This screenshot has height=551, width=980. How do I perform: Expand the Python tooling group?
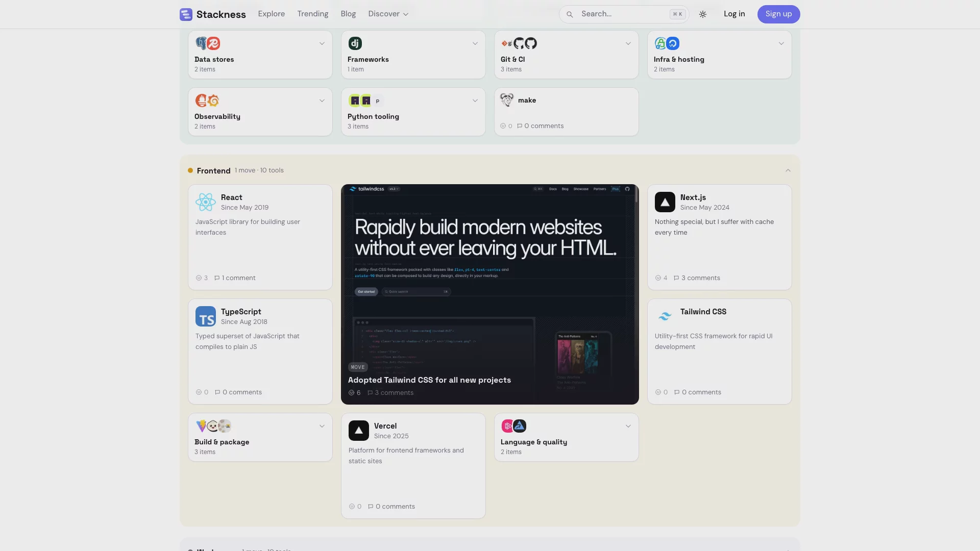pyautogui.click(x=475, y=101)
